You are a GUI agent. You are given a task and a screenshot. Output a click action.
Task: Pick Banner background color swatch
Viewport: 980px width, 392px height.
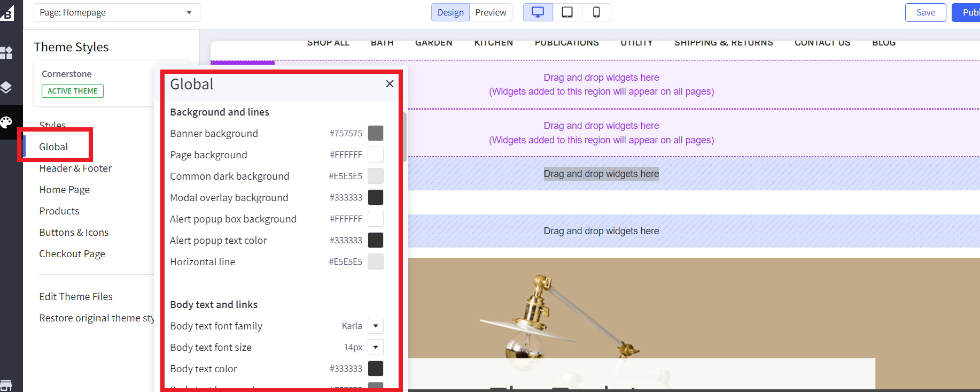coord(376,133)
